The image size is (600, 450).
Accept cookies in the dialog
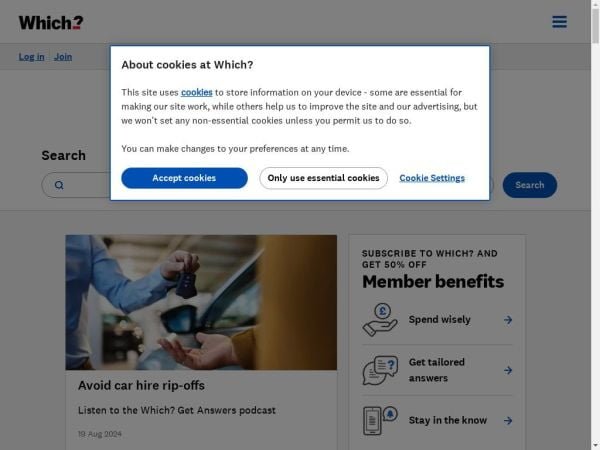[184, 178]
